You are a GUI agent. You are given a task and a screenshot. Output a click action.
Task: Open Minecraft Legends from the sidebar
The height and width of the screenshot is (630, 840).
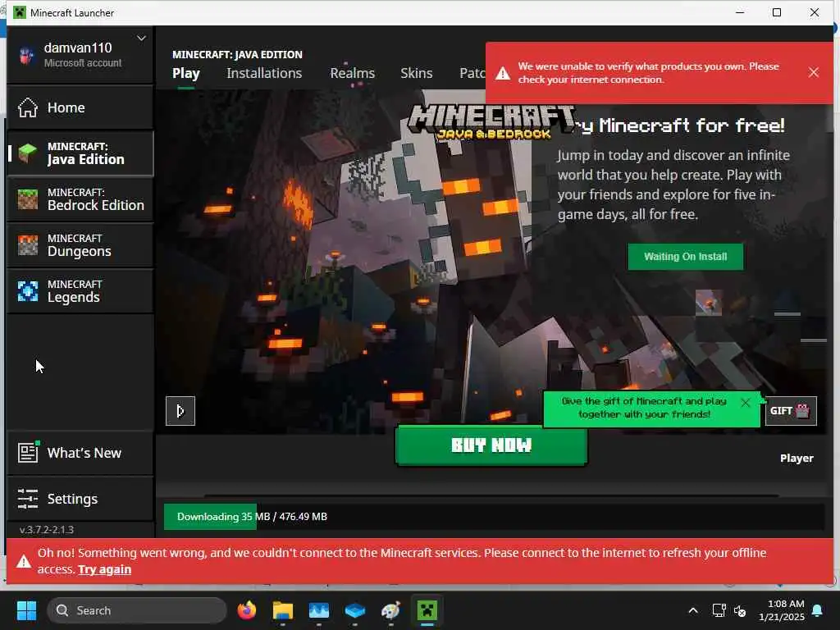click(80, 291)
